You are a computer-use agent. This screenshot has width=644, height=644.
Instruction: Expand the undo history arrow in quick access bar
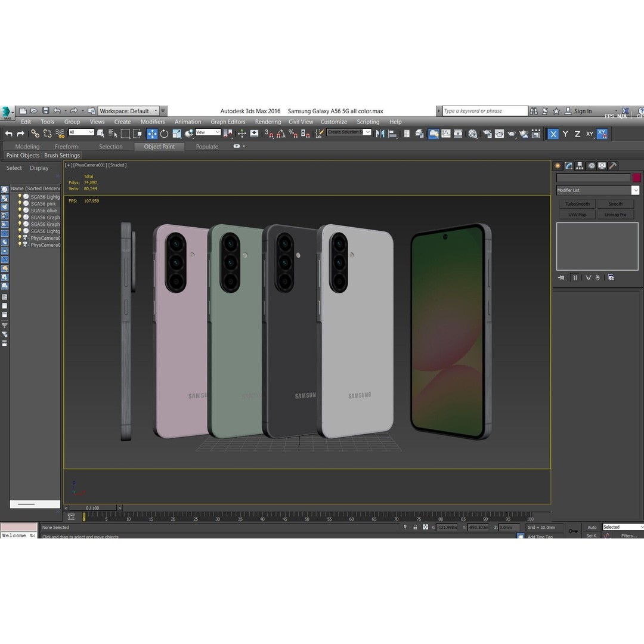pos(66,111)
